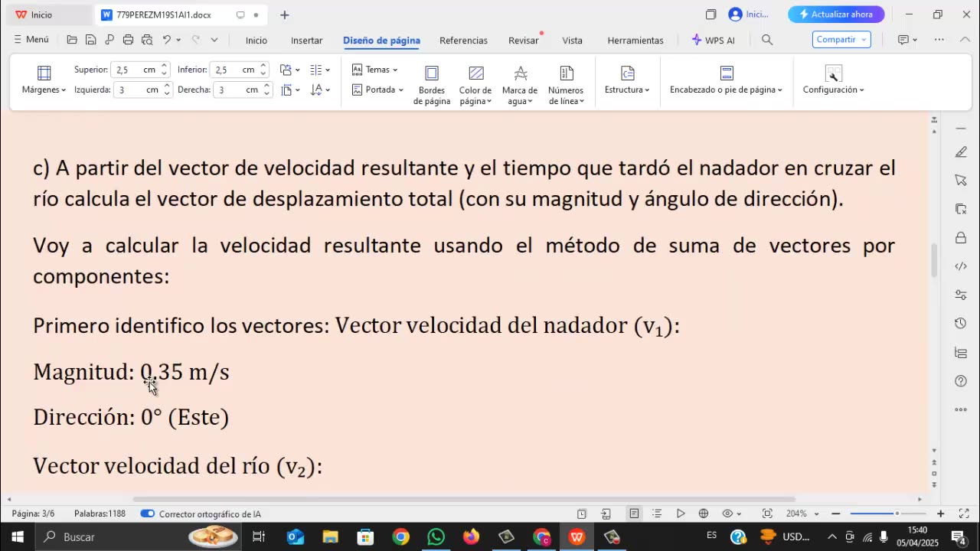Viewport: 980px width, 551px height.
Task: Switch to outline view in status bar
Action: pyautogui.click(x=657, y=514)
